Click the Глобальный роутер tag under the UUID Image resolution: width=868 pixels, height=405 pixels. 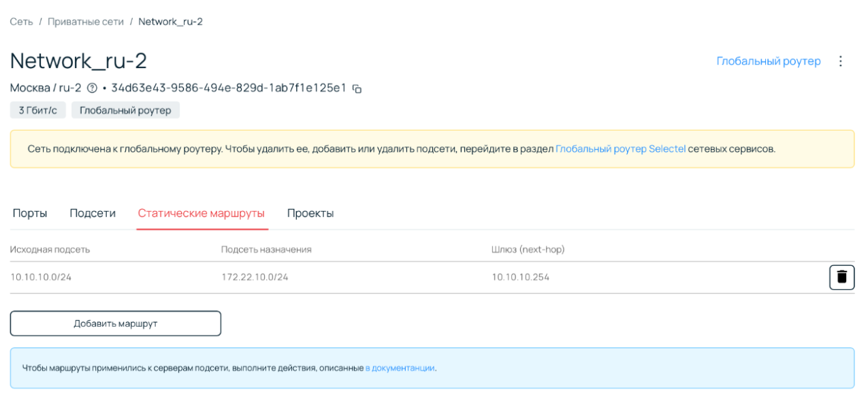pos(125,110)
